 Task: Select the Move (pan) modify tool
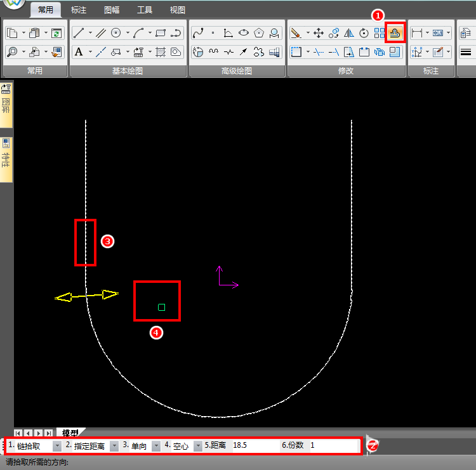pyautogui.click(x=319, y=33)
